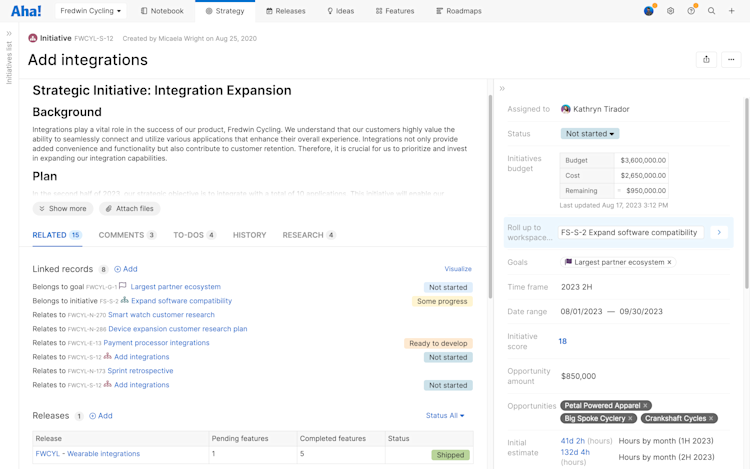Remove Largest partner ecosystem goal tag
Image resolution: width=750 pixels, height=469 pixels.
click(x=670, y=262)
